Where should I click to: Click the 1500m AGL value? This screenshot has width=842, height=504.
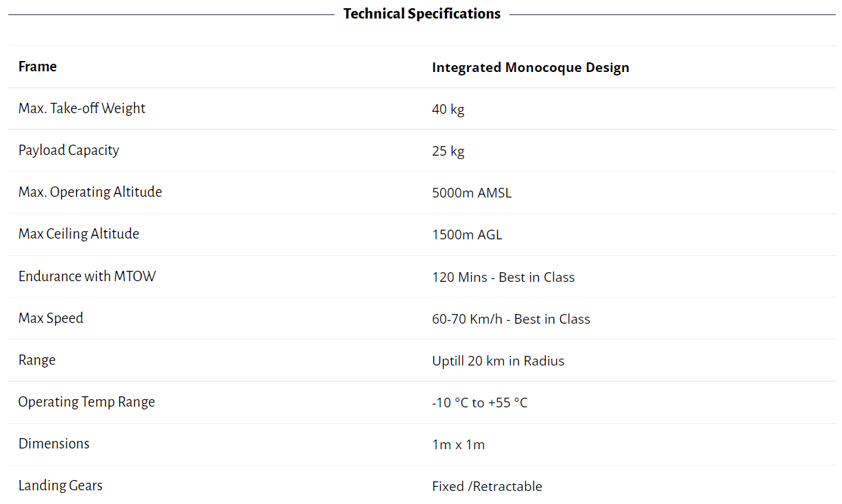point(467,235)
